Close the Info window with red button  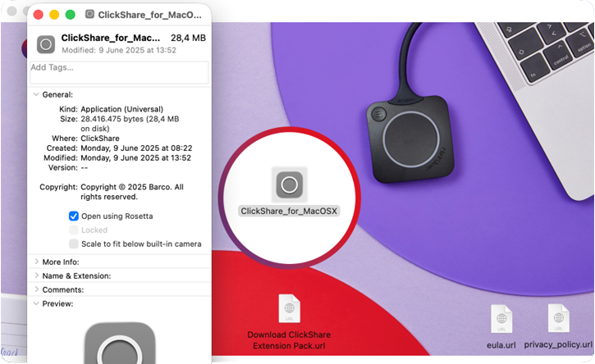39,15
